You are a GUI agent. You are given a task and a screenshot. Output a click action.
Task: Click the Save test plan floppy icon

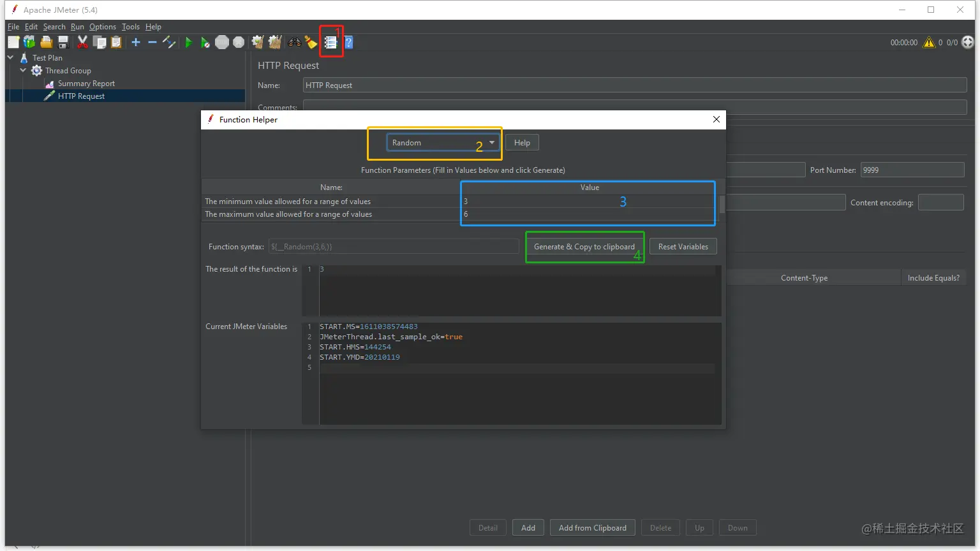pos(63,42)
